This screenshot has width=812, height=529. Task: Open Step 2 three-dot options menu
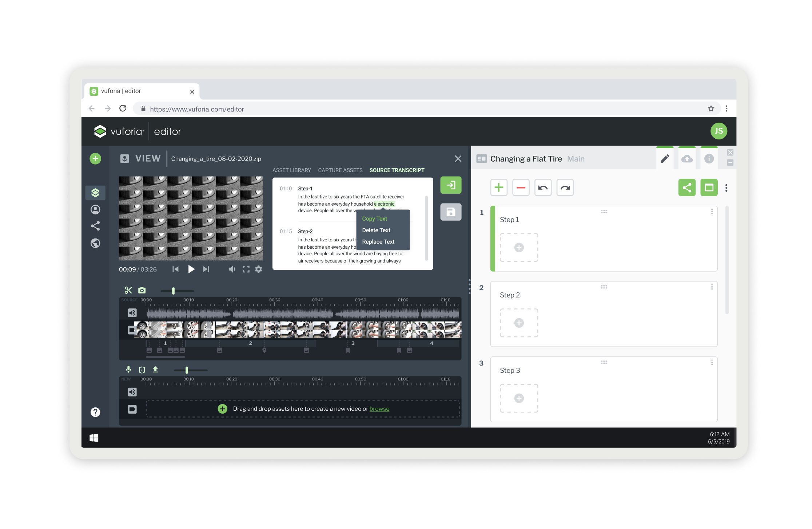712,287
